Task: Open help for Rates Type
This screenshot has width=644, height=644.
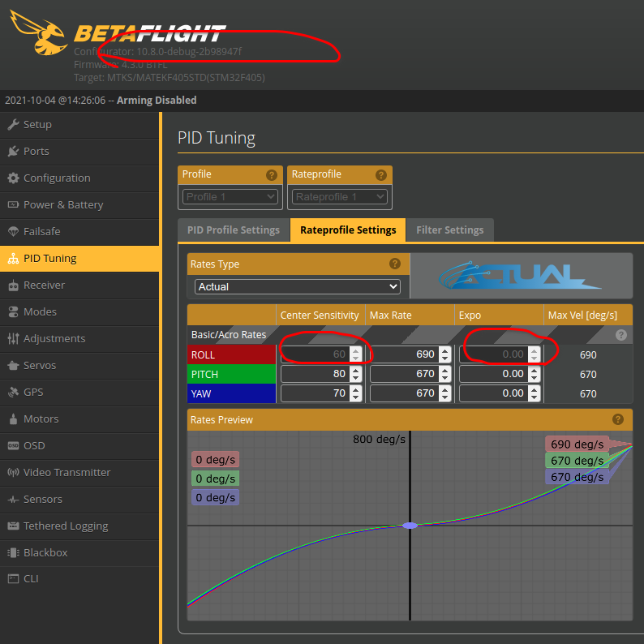Action: [x=395, y=264]
